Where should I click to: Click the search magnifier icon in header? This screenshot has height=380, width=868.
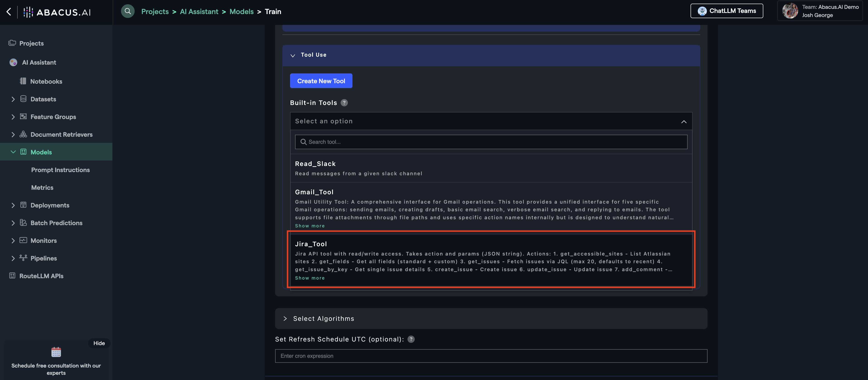pyautogui.click(x=128, y=11)
